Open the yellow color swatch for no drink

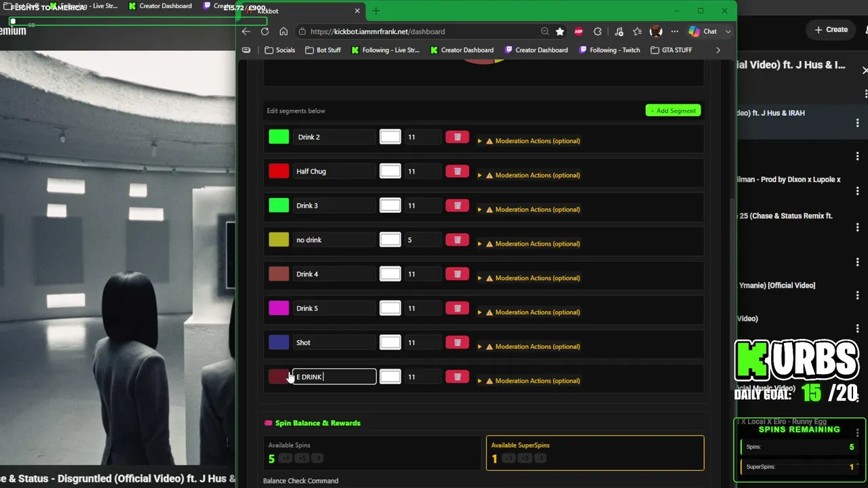279,239
